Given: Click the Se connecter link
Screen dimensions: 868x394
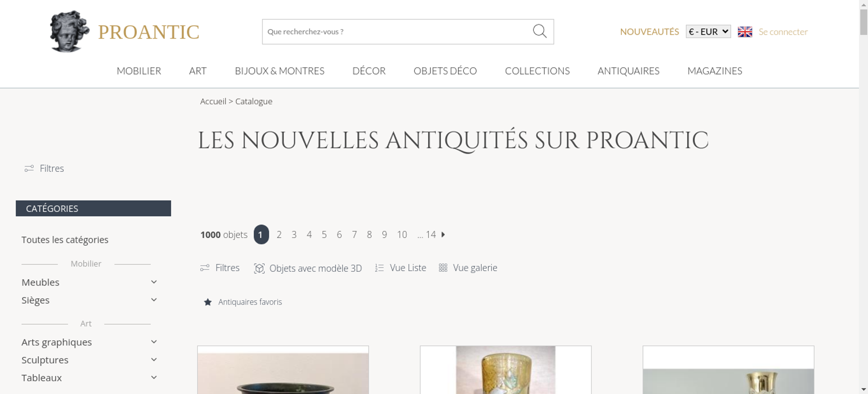Looking at the screenshot, I should click(x=783, y=32).
